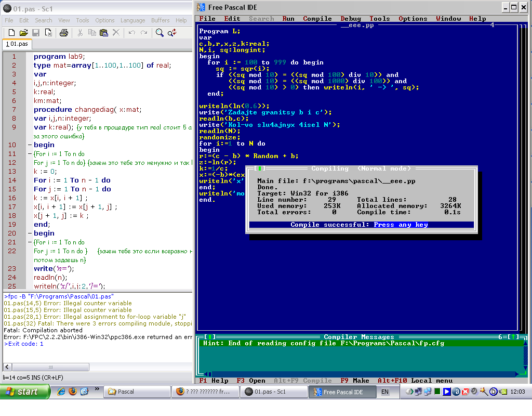Viewport: 532px width, 416px height.
Task: Click the New document icon in SciTE toolbar
Action: tap(11, 33)
